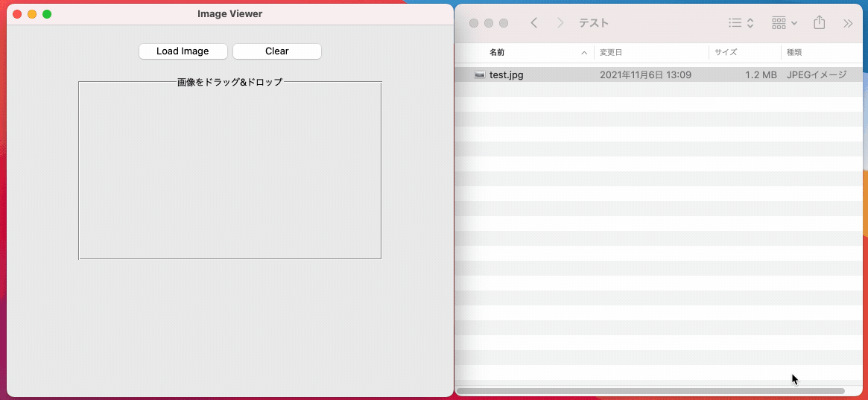Click the 画像をドラッグ&ドロップ label
This screenshot has width=868, height=400.
229,82
